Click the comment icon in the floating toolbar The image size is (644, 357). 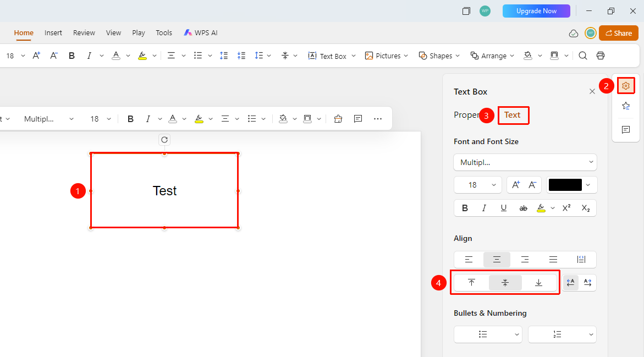358,119
